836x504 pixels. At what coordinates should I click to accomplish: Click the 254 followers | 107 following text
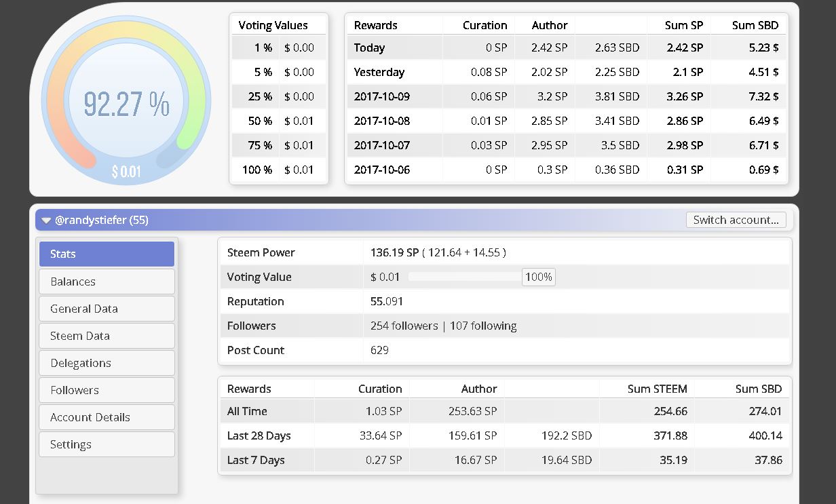pos(443,326)
